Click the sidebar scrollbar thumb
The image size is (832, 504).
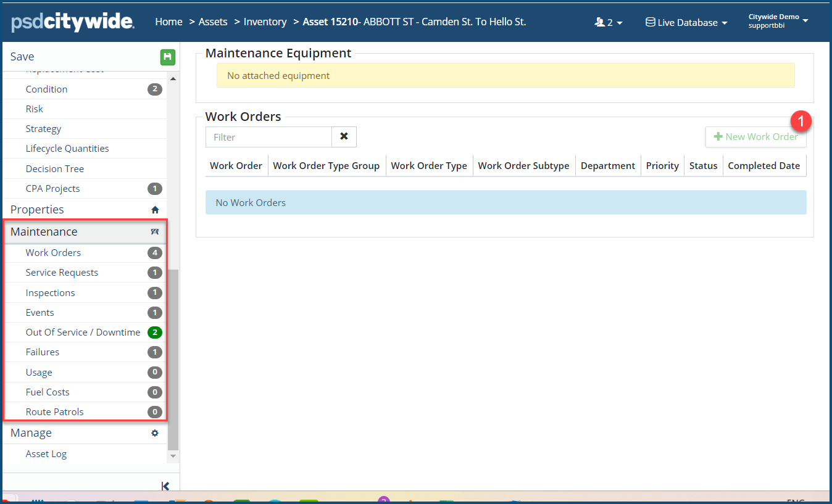point(173,360)
